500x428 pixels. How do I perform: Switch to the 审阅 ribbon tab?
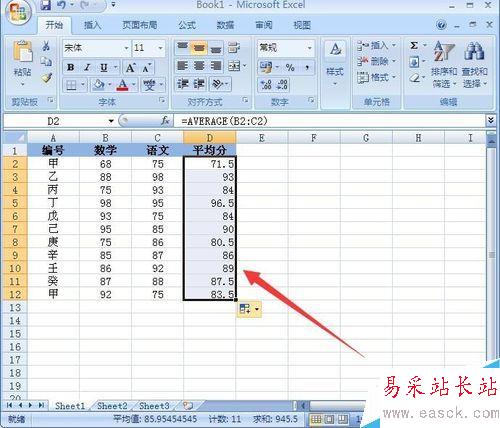(x=264, y=25)
